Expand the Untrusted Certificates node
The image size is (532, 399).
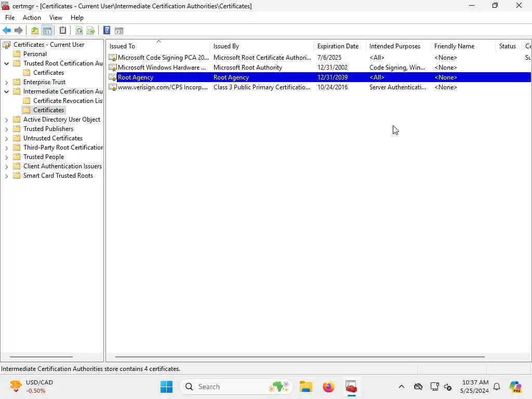[6, 138]
